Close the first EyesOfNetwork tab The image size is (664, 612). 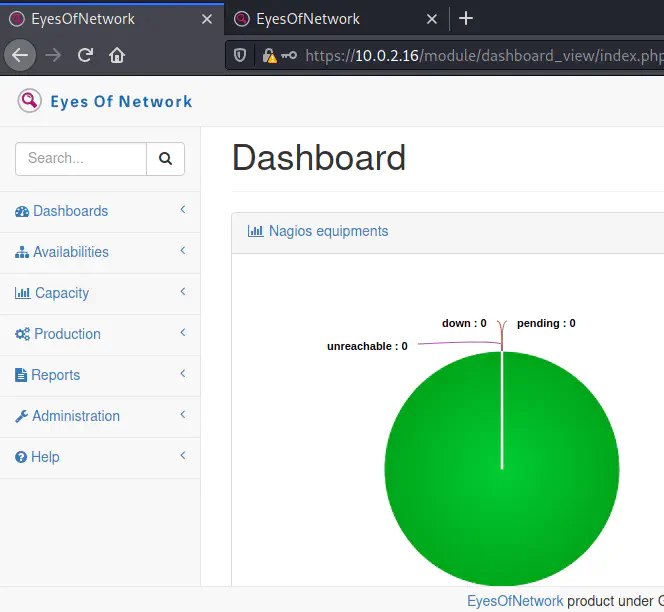pos(207,18)
